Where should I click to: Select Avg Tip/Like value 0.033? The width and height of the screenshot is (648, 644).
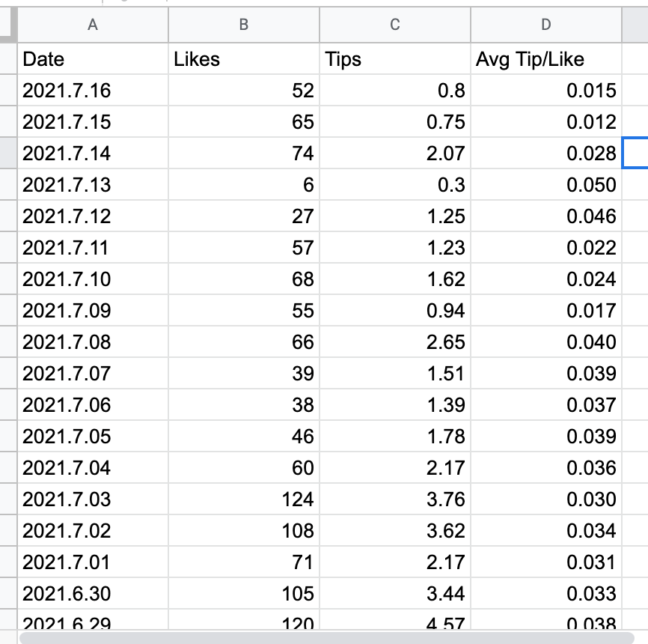[546, 593]
